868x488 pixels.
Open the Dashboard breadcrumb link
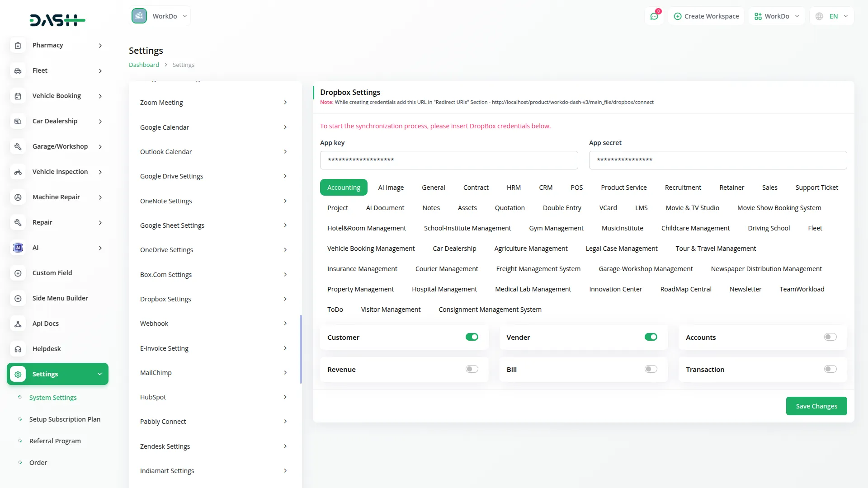click(x=143, y=65)
